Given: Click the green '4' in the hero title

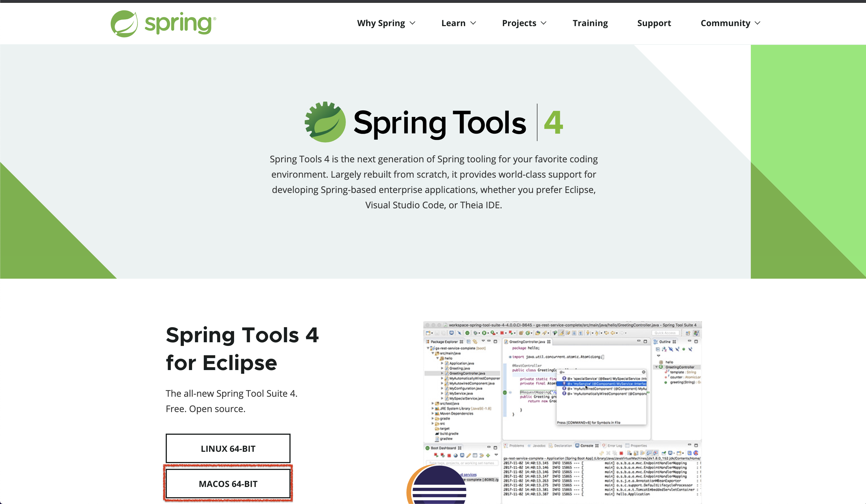Looking at the screenshot, I should 553,122.
